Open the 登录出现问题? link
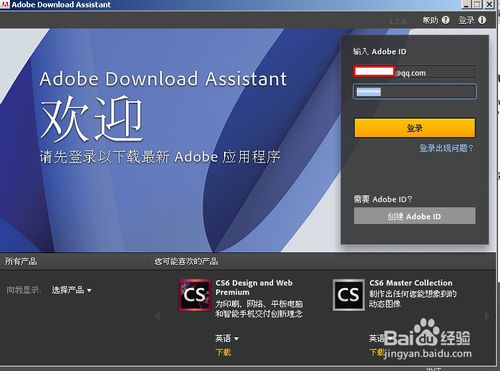 [446, 148]
